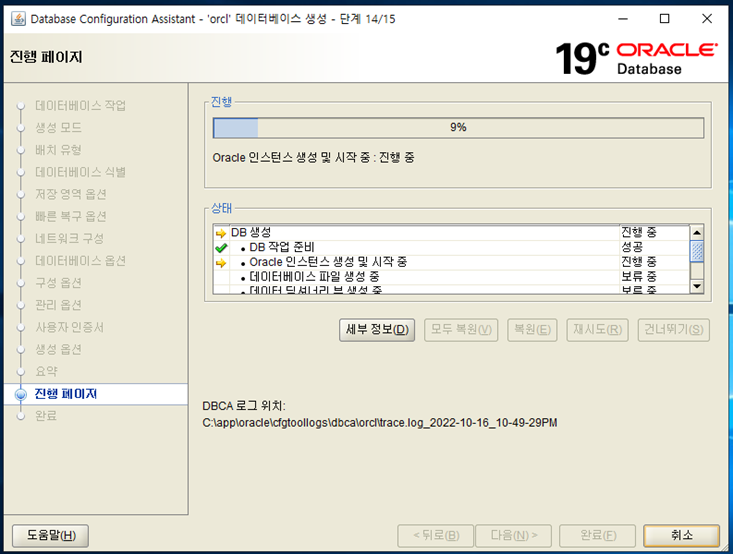Maximize the Database Configuration Assistant window
This screenshot has height=554, width=733.
click(664, 19)
